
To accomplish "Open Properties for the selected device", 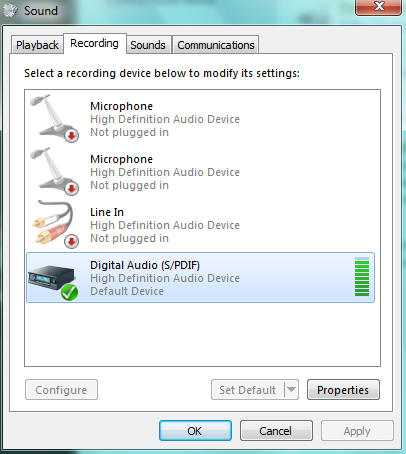I will click(x=343, y=389).
